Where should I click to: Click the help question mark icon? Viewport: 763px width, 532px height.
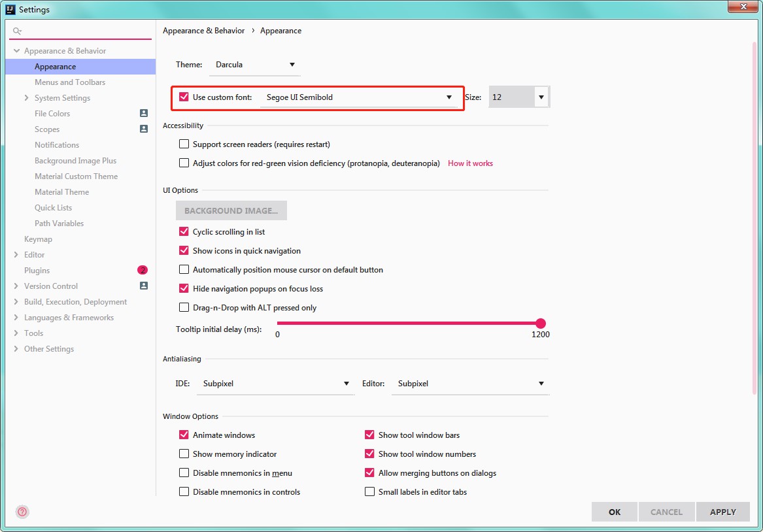click(22, 512)
